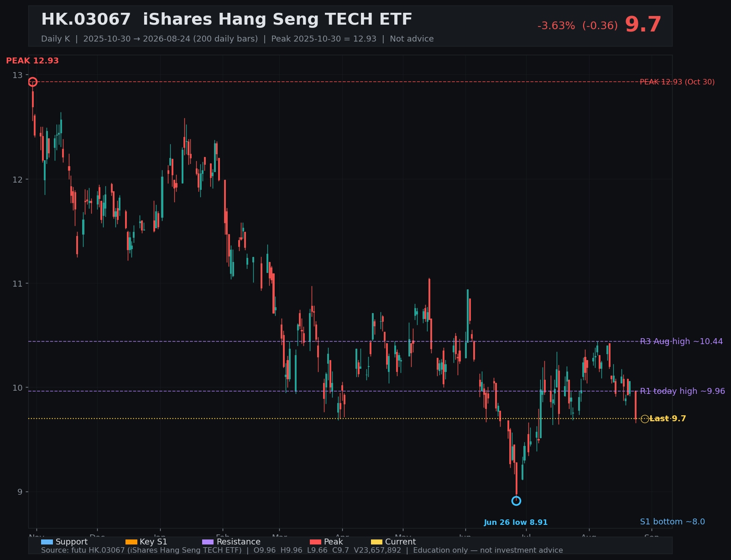
Task: Click the "-3.63% (-0.36)" change value
Action: [x=578, y=26]
